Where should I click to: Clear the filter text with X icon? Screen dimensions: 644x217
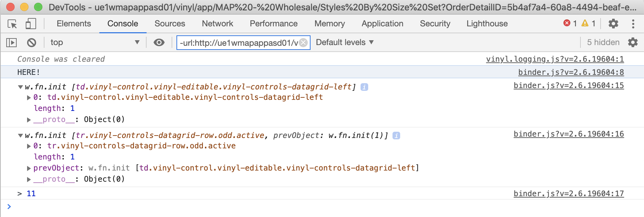click(x=303, y=43)
